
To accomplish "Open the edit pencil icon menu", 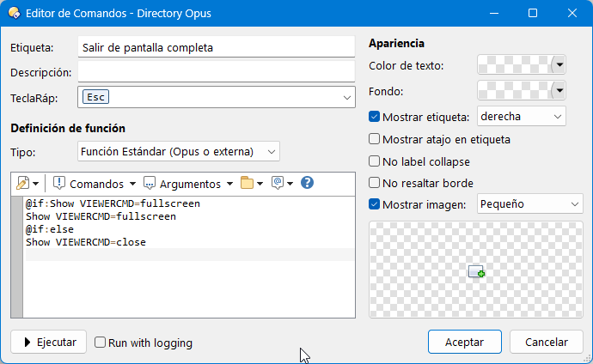I will click(28, 184).
